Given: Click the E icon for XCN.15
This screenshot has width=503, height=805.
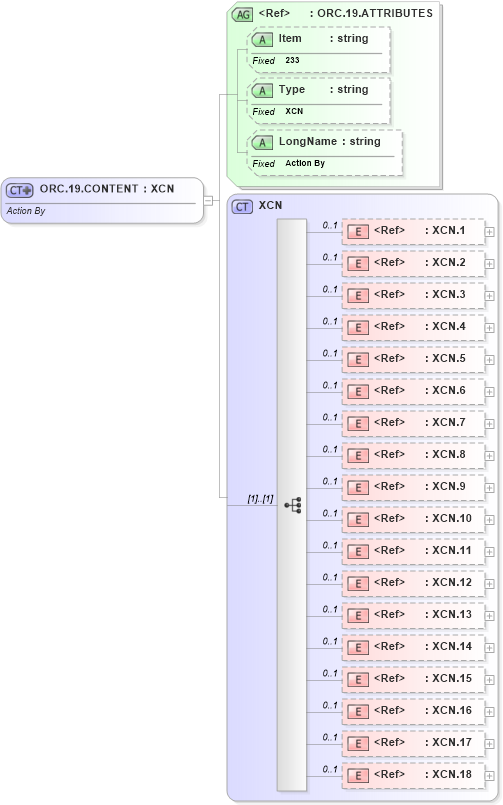Looking at the screenshot, I should coord(358,679).
